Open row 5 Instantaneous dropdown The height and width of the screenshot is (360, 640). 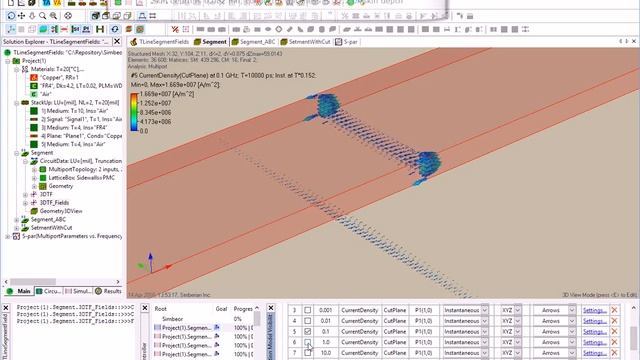point(484,331)
